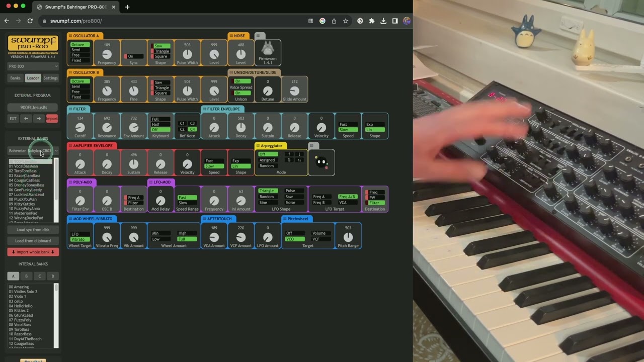
Task: Click the Oscillator A section header square
Action: (x=70, y=36)
